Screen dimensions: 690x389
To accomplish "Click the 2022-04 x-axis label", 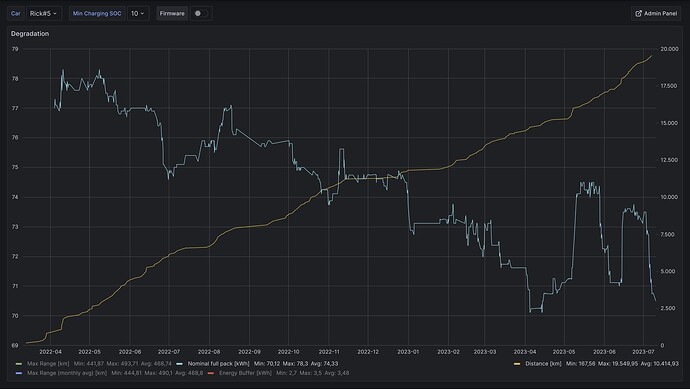I will point(51,352).
